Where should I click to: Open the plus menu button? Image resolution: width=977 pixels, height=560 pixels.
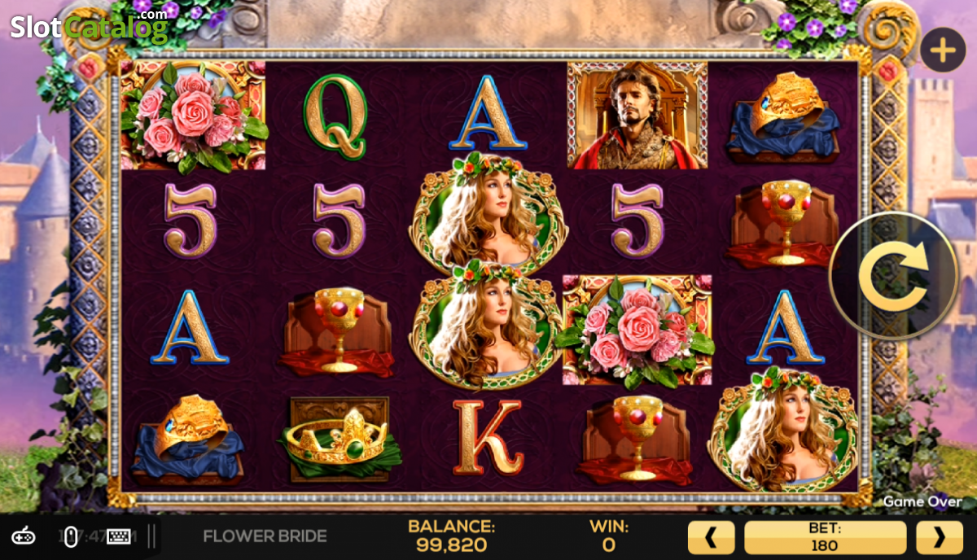click(943, 50)
